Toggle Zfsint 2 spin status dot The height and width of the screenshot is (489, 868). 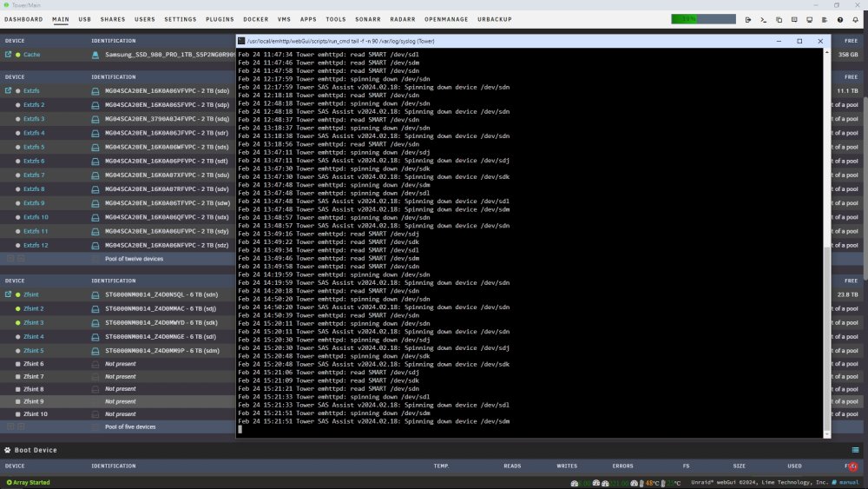[x=17, y=309]
